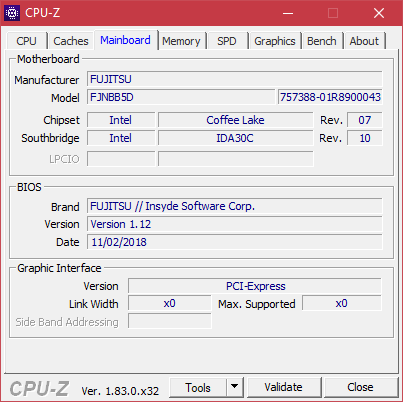The image size is (403, 402).
Task: Click the Manufacturer field showing FUJITSU
Action: click(x=235, y=79)
